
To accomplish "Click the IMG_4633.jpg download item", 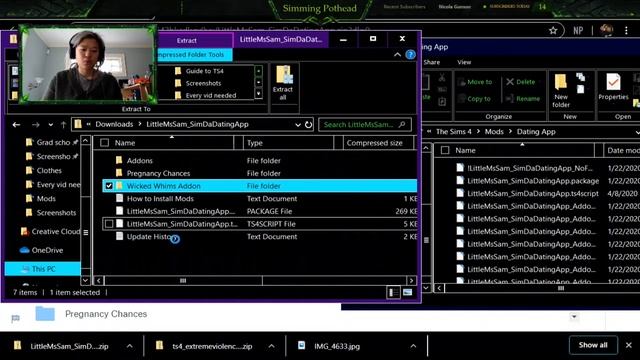I will (x=337, y=346).
